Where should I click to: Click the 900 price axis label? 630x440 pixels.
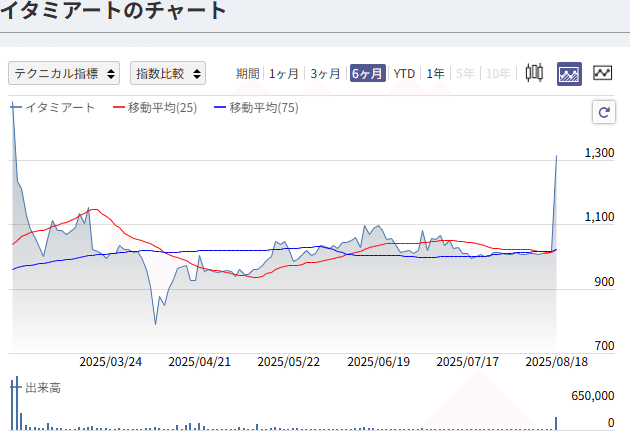(604, 282)
